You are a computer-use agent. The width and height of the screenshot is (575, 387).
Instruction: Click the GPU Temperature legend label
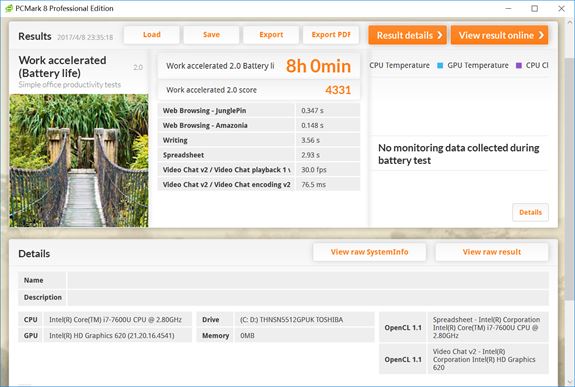[478, 65]
